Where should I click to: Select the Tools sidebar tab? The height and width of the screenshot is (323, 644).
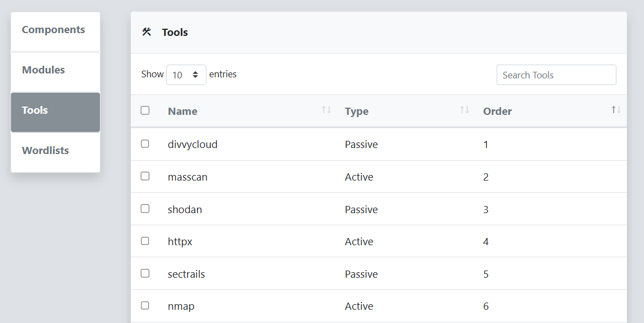tap(55, 112)
